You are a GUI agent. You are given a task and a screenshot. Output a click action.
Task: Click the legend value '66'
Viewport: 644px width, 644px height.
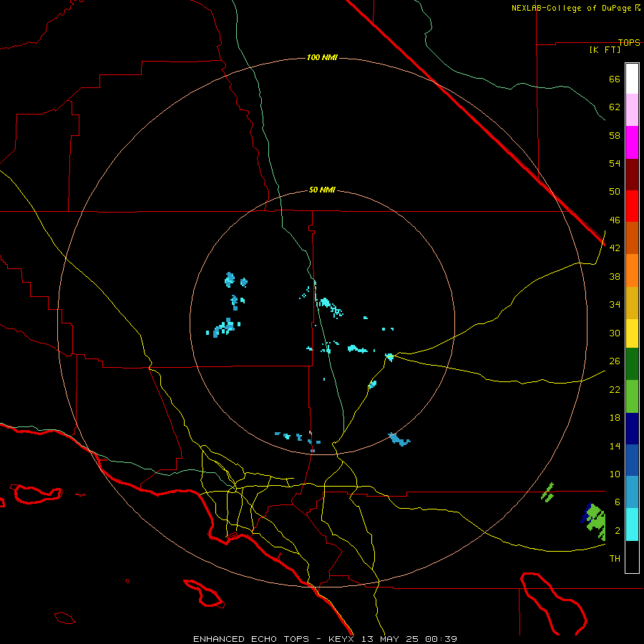coord(615,79)
